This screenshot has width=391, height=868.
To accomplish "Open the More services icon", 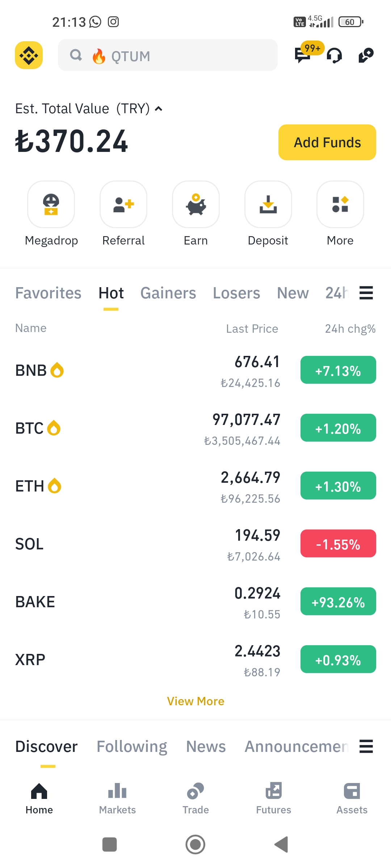I will coord(340,204).
